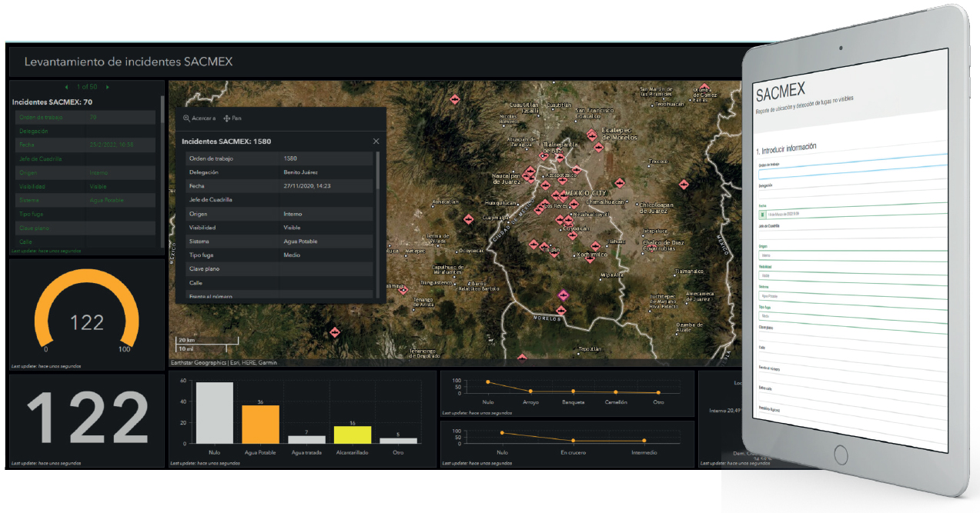Click incident marker beside Chicoloapan de Juárez
Screen dimensions: 980x513
click(684, 183)
